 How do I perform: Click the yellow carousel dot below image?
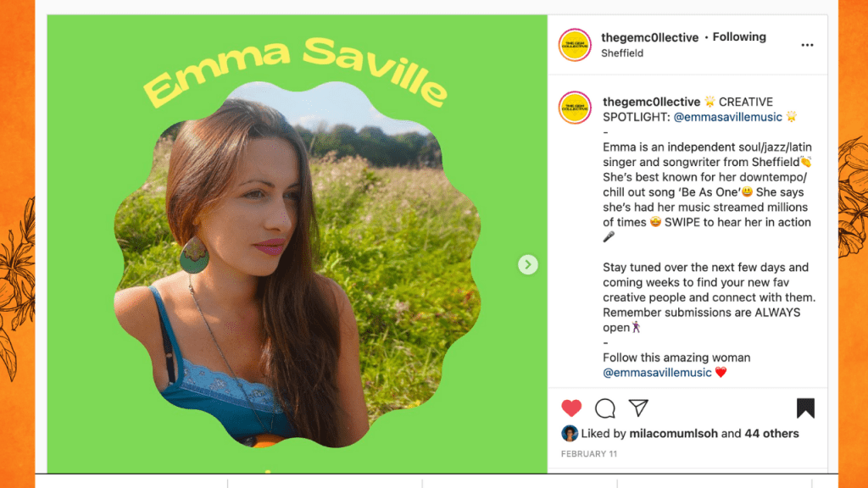268,471
